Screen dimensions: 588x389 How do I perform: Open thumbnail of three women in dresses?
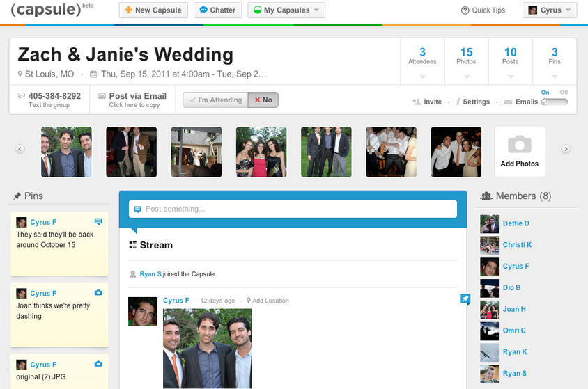point(261,152)
